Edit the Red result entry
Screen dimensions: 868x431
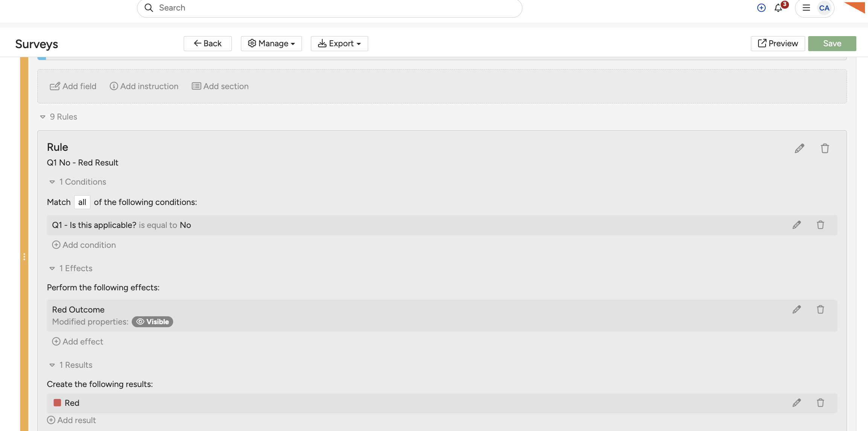pyautogui.click(x=796, y=403)
